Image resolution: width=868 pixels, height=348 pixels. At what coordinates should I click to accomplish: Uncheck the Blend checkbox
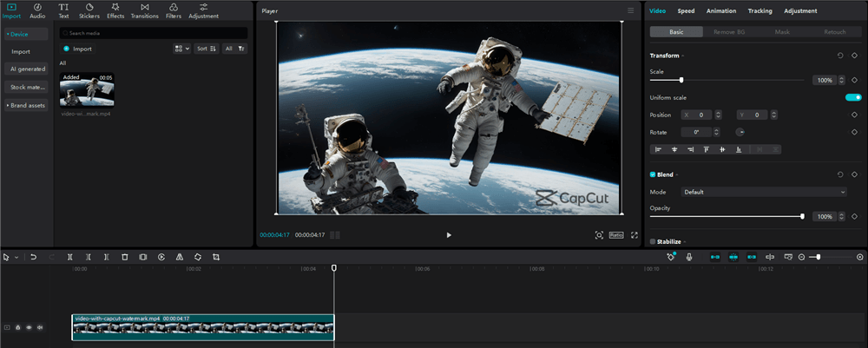click(x=653, y=174)
